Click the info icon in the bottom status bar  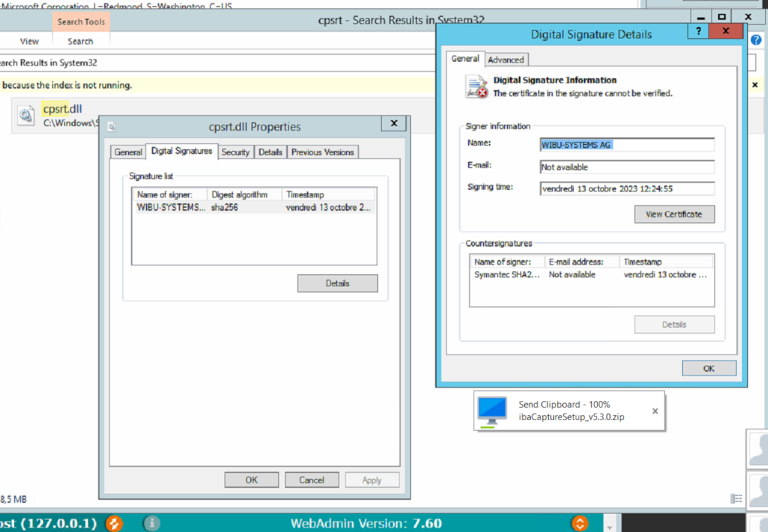152,523
